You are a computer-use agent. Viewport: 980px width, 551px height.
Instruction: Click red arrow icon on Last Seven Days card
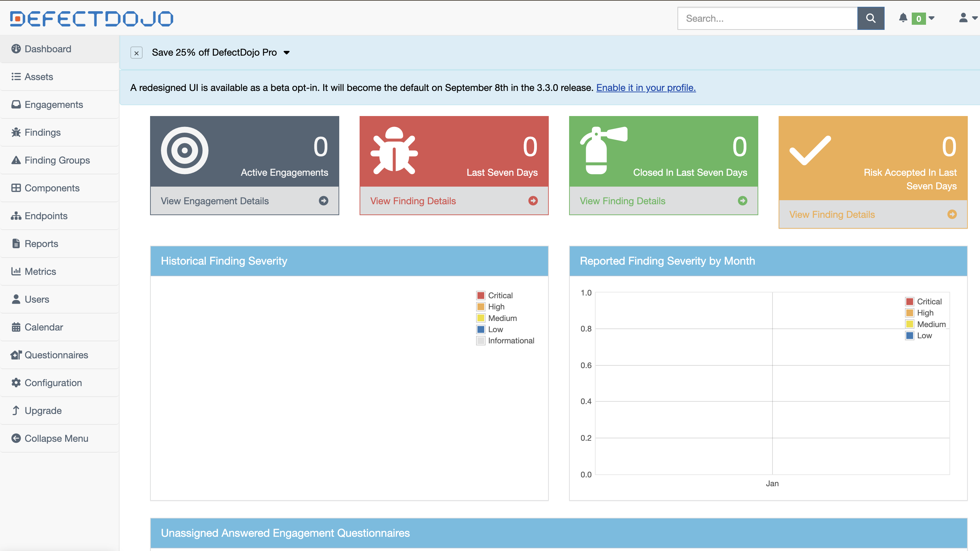[533, 201]
